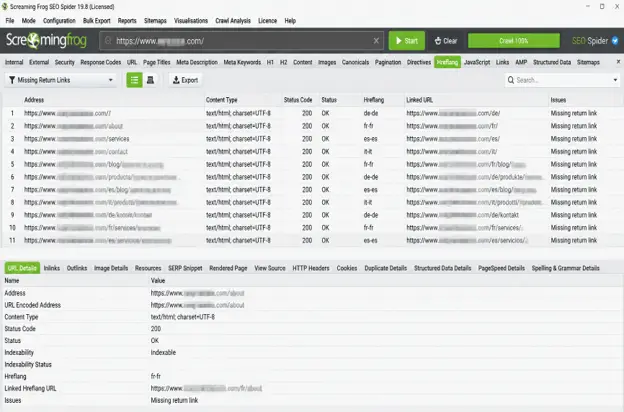
Task: Open the Sitemaps menu
Action: pyautogui.click(x=155, y=21)
